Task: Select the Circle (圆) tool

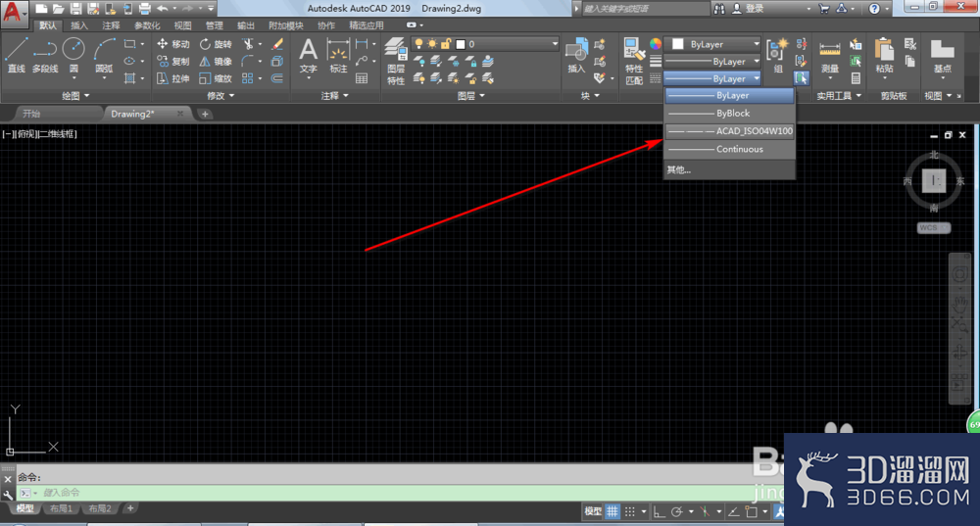Action: pos(73,55)
